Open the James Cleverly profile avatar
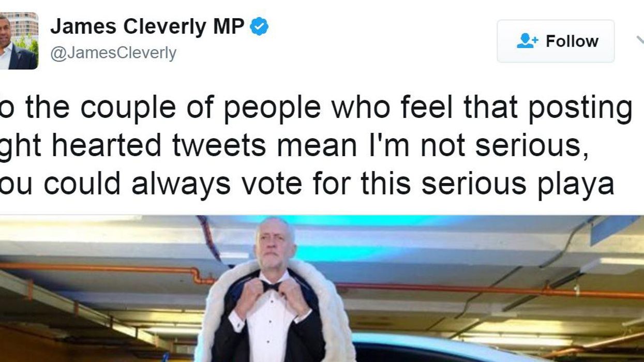This screenshot has height=362, width=644. (x=19, y=41)
